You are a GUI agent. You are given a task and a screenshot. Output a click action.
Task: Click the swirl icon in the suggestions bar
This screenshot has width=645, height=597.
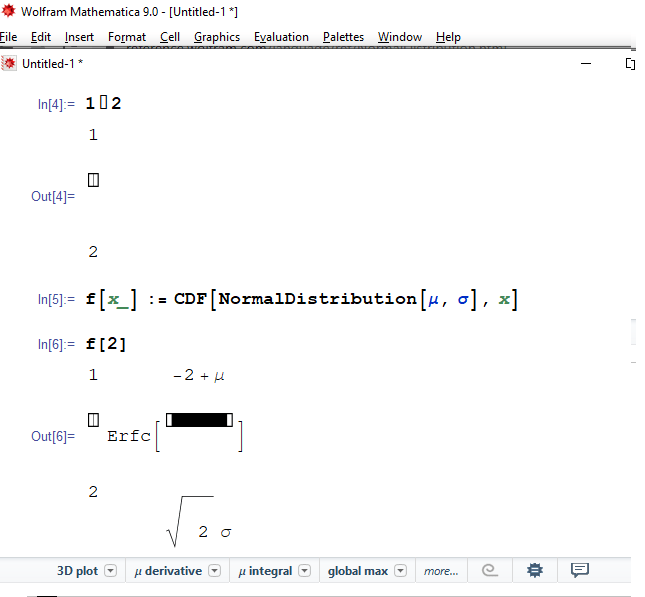[490, 570]
